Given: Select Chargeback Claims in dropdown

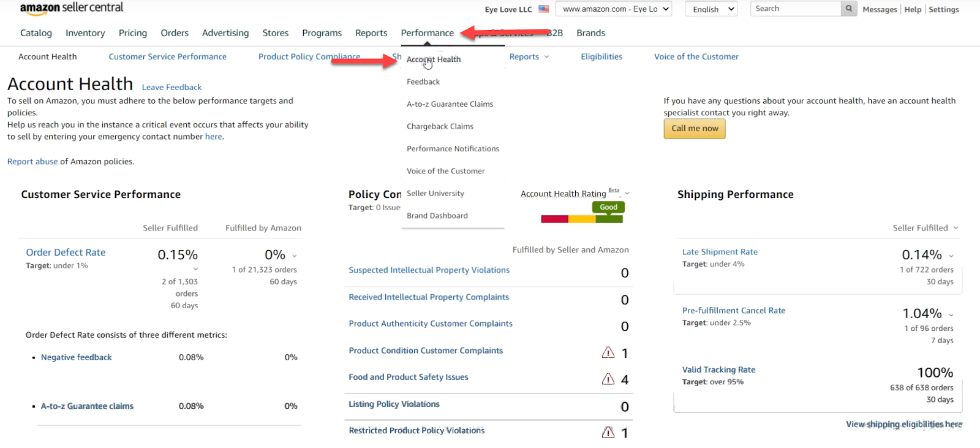Looking at the screenshot, I should pyautogui.click(x=440, y=126).
